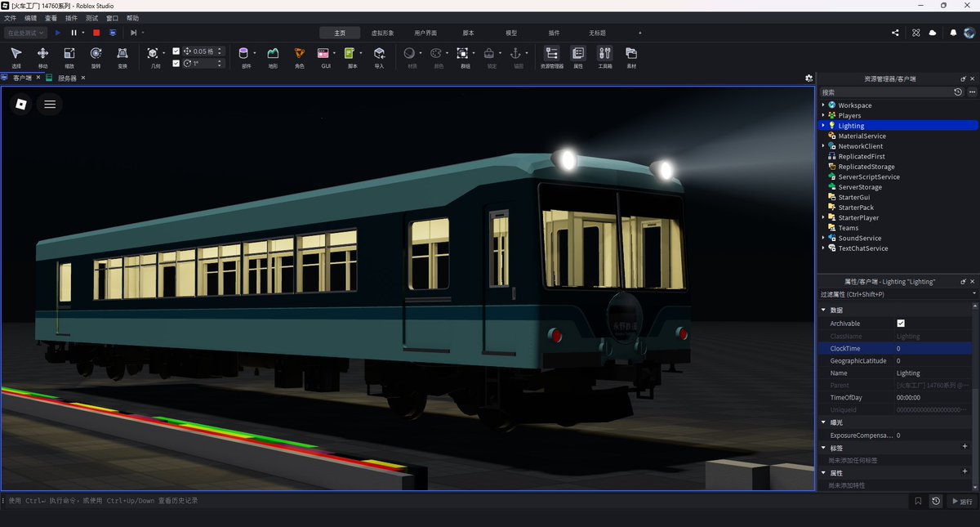Insert a part with the 部件 icon

coord(244,53)
